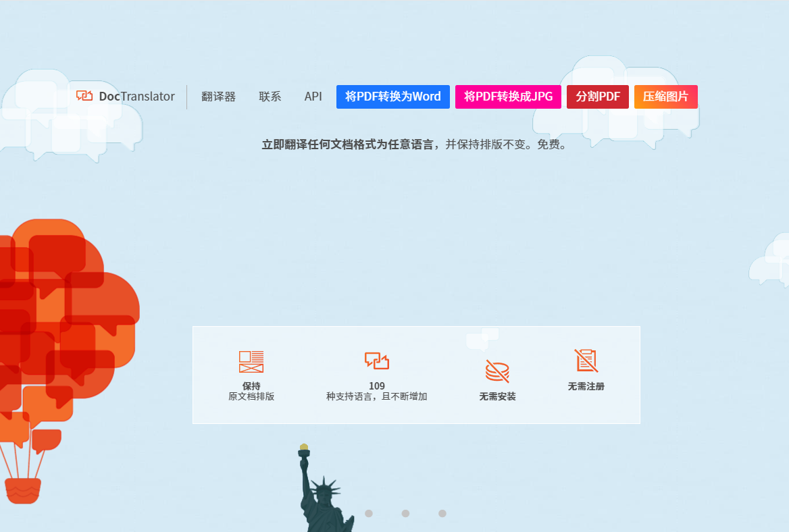Go to the 联系 contact page
Viewport: 789px width, 532px height.
[x=270, y=97]
